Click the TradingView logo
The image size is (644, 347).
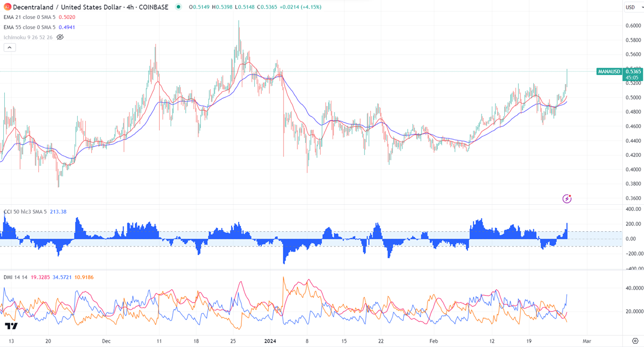click(x=11, y=326)
